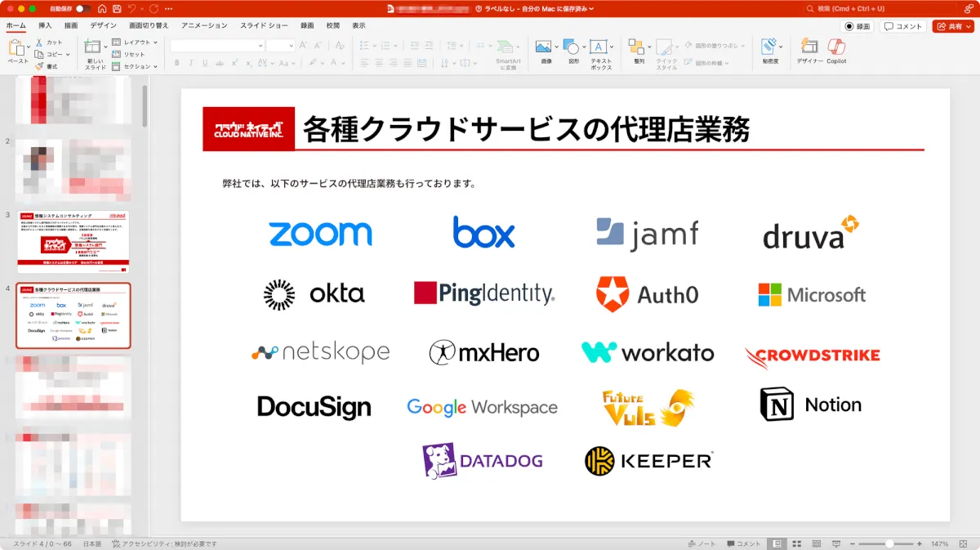This screenshot has width=980, height=550.
Task: Toggle Strikethrough formatting
Action: point(220,62)
